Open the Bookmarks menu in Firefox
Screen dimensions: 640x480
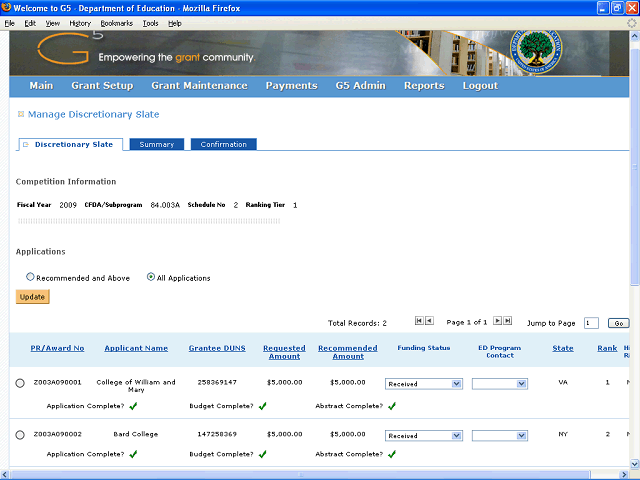(x=116, y=22)
